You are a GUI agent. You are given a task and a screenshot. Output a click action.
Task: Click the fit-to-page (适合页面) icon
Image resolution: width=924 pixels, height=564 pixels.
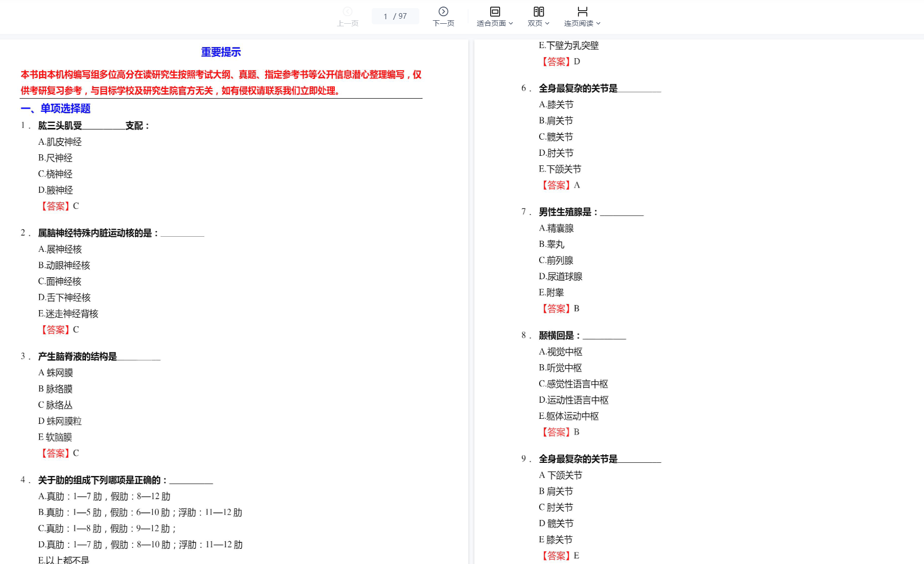(495, 12)
